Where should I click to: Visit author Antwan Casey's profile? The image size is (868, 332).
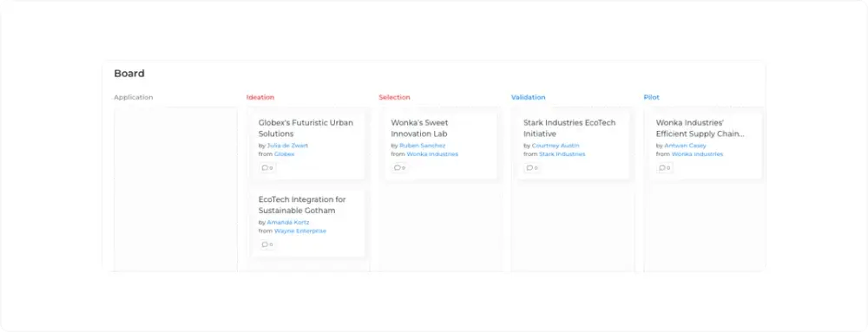[686, 146]
